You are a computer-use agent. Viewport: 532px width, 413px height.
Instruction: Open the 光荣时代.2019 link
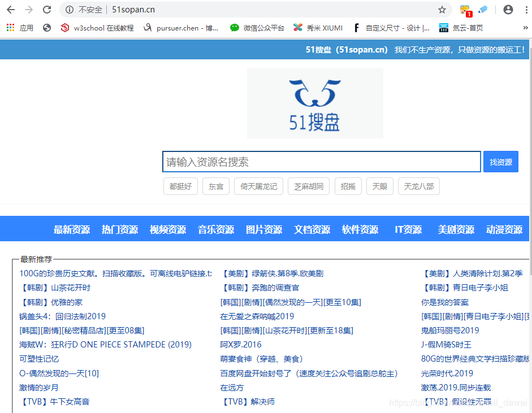pyautogui.click(x=447, y=373)
